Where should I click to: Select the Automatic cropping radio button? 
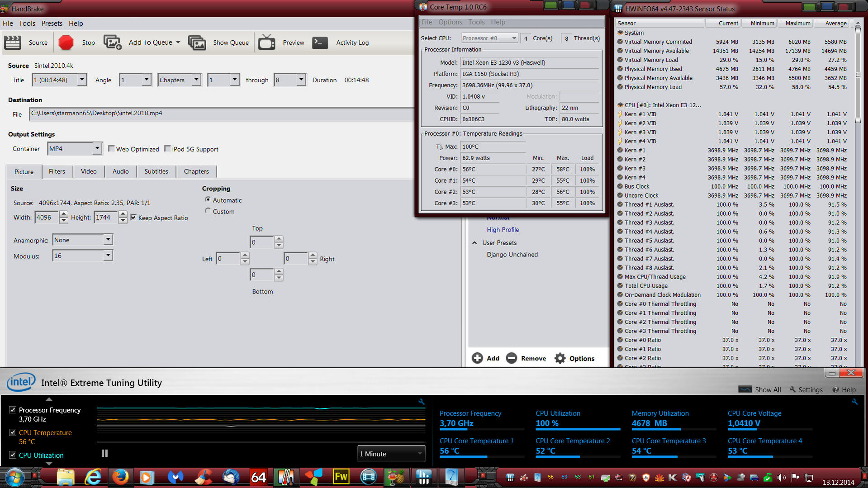(208, 199)
